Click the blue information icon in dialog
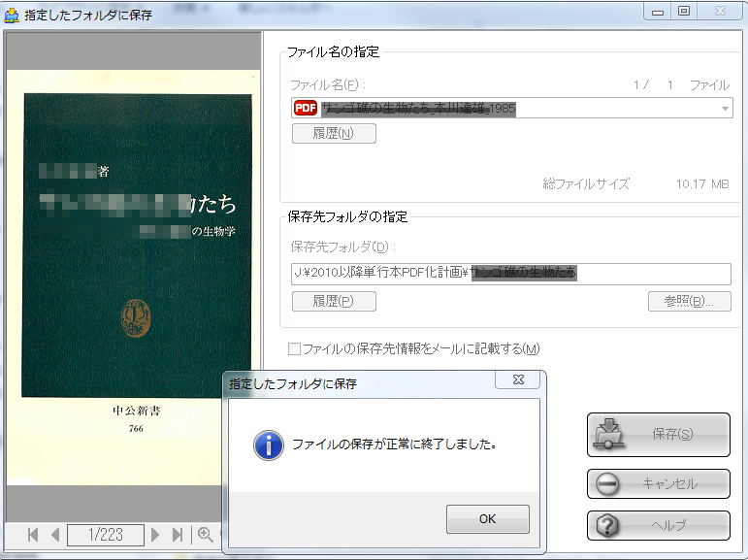This screenshot has width=748, height=560. (269, 445)
